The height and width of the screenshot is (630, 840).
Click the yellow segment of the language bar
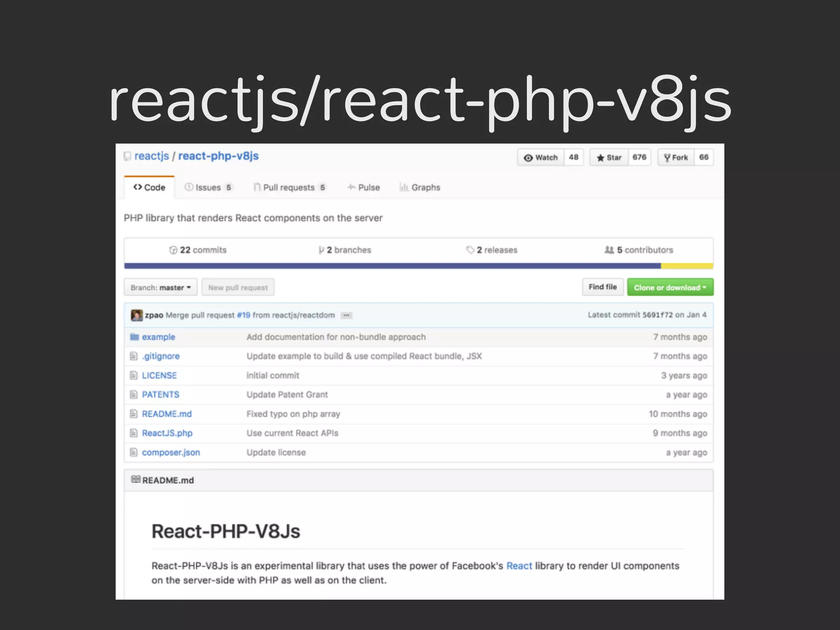pos(687,266)
